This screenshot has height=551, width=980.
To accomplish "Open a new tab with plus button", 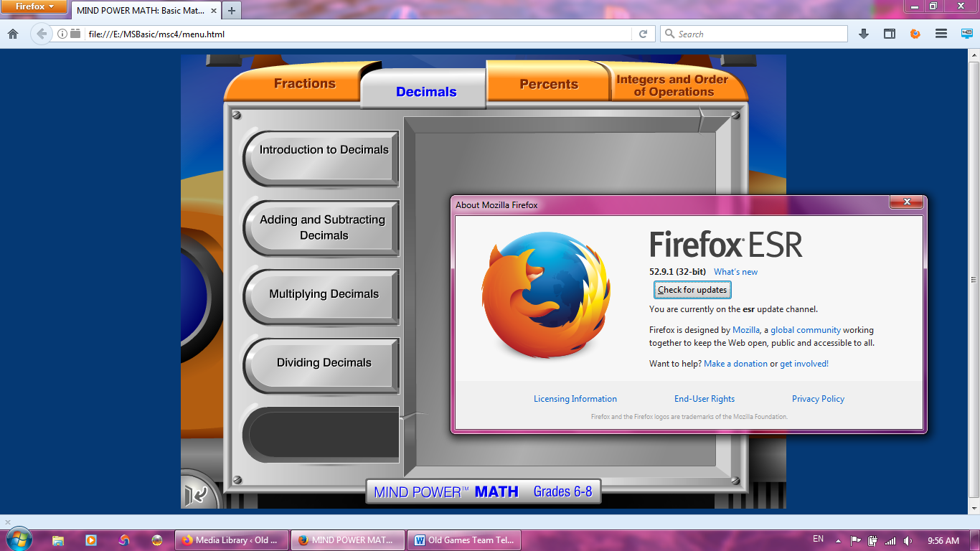I will [232, 11].
